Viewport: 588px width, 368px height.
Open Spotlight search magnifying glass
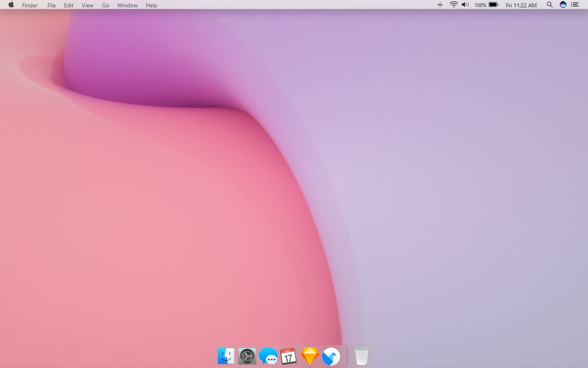(x=550, y=5)
